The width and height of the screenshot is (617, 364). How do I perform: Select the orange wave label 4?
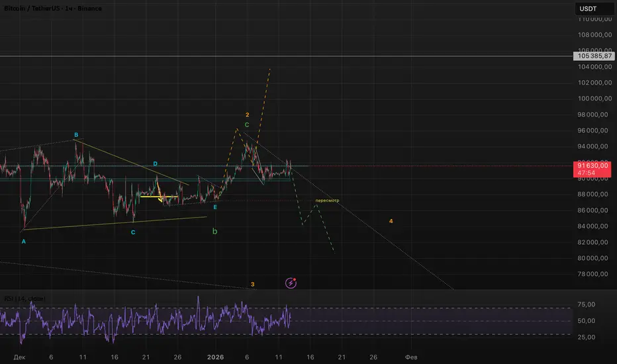[391, 221]
